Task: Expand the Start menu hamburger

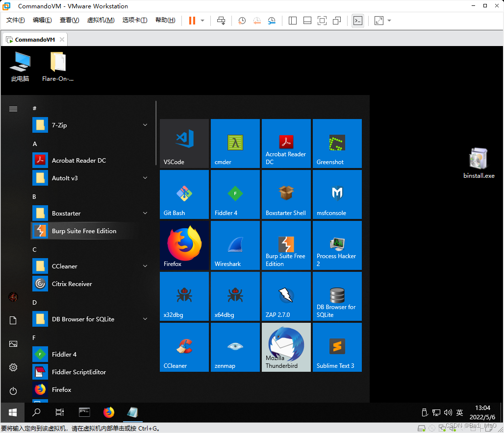Action: coord(13,109)
